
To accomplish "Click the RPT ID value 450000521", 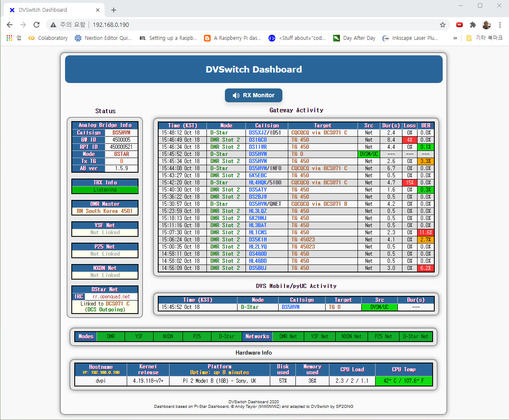I will tap(121, 147).
